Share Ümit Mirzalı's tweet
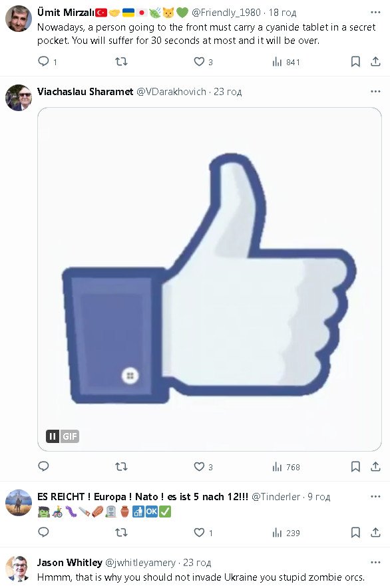This screenshot has width=390, height=588. tap(375, 61)
